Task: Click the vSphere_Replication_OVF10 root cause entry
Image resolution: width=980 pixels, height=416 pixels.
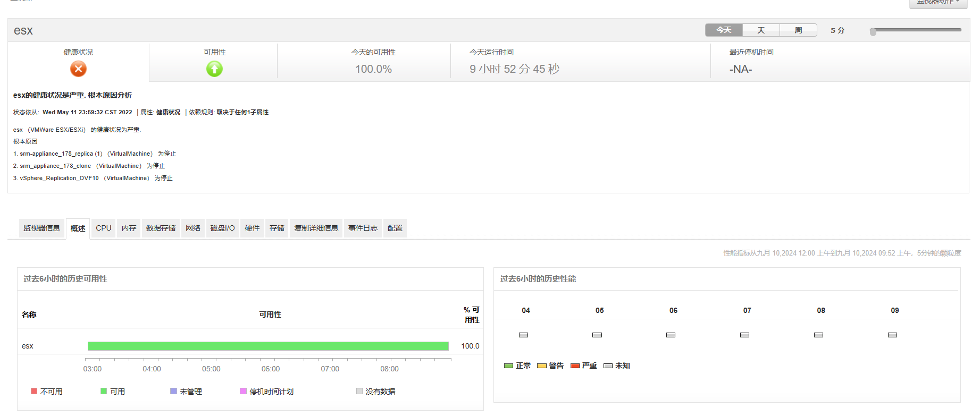Action: (x=59, y=178)
